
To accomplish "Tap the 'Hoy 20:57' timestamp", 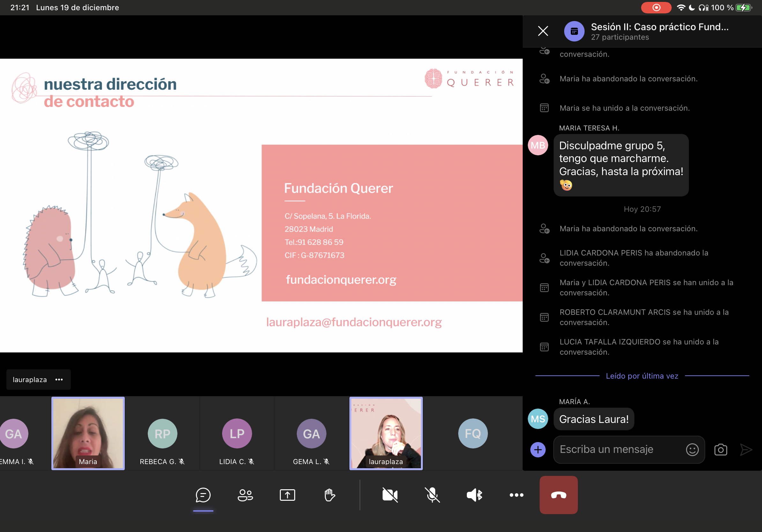I will (x=642, y=209).
